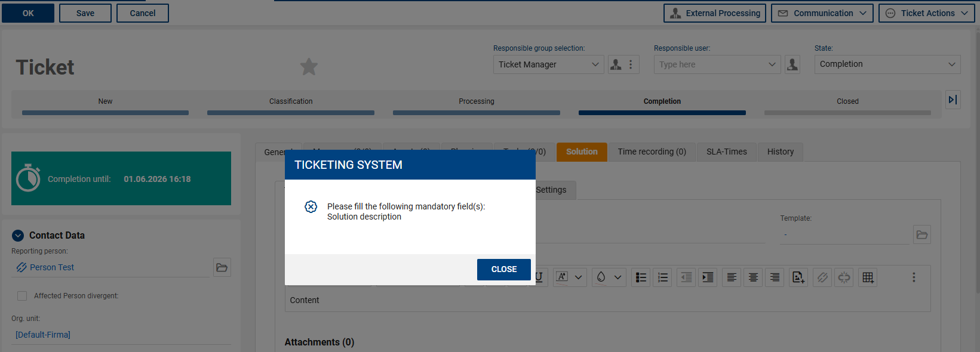Switch to the History tab

(x=781, y=152)
